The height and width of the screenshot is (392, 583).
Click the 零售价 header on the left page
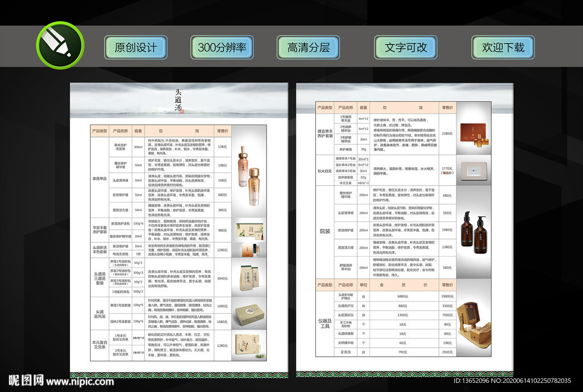click(x=222, y=131)
